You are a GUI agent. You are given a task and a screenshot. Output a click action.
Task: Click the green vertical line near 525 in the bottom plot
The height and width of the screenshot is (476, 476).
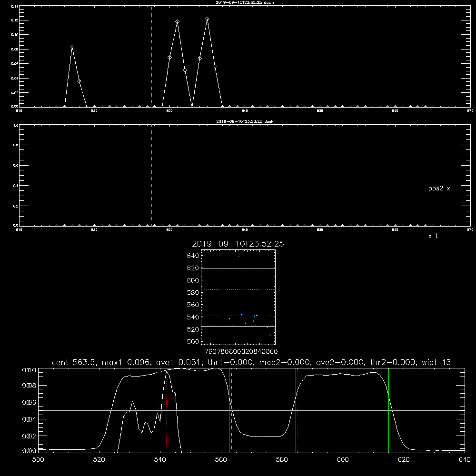tap(115, 410)
